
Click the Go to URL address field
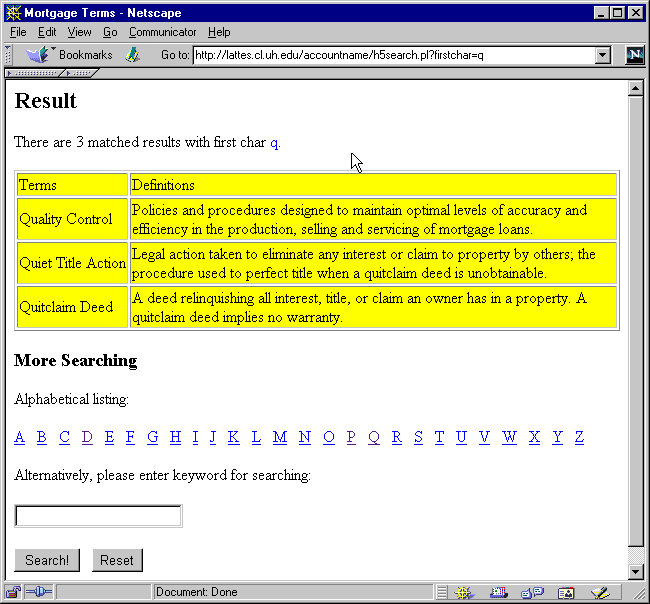pyautogui.click(x=394, y=55)
